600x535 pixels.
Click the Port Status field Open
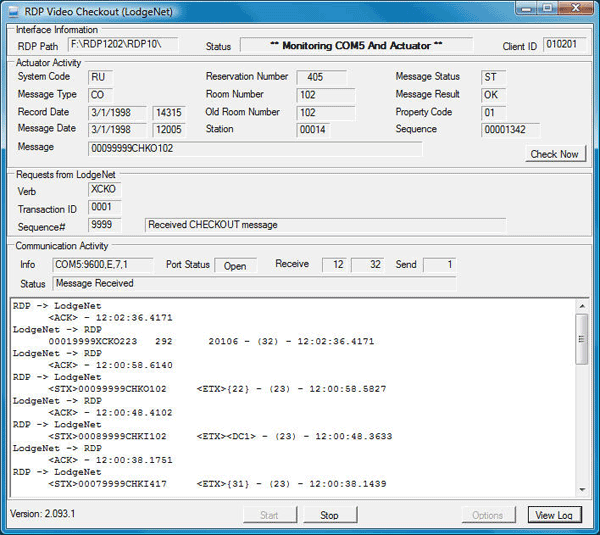(235, 266)
